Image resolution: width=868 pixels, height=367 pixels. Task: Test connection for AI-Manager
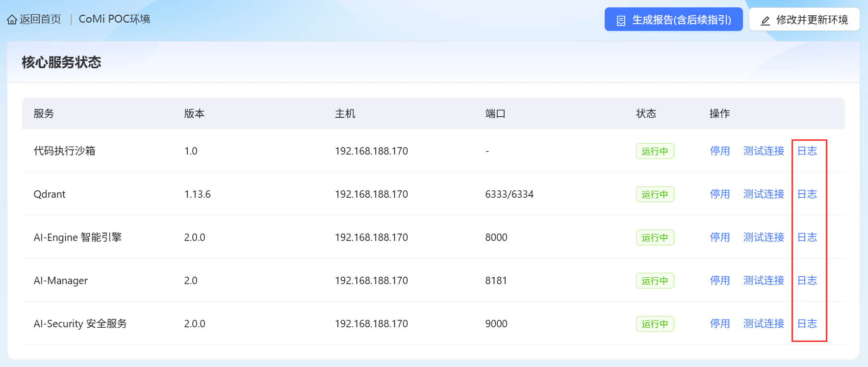click(764, 281)
